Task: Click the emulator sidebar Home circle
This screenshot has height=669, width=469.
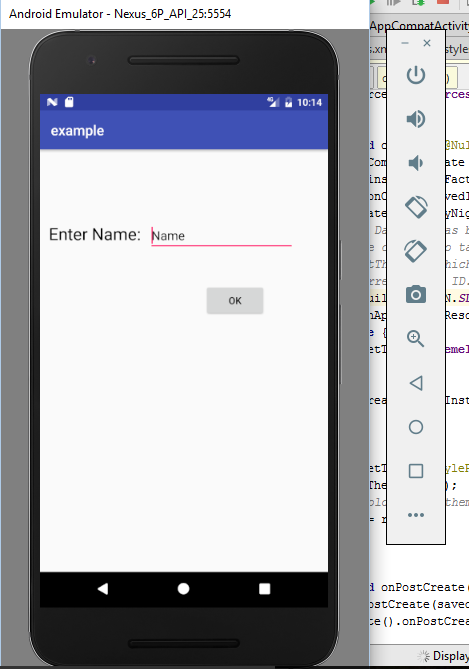Action: 416,427
